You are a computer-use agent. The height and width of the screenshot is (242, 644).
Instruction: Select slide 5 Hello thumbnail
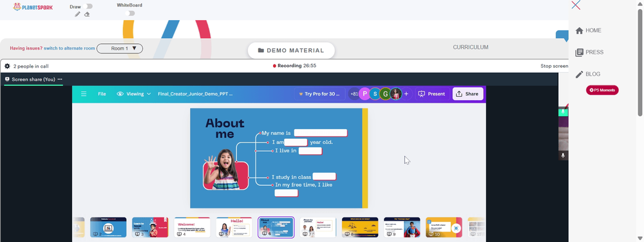[x=234, y=227]
